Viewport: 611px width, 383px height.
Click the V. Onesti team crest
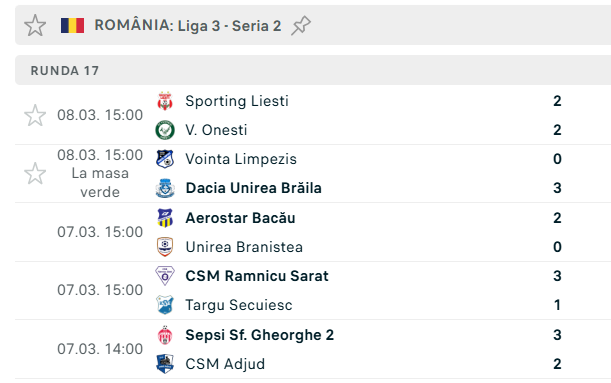[165, 130]
